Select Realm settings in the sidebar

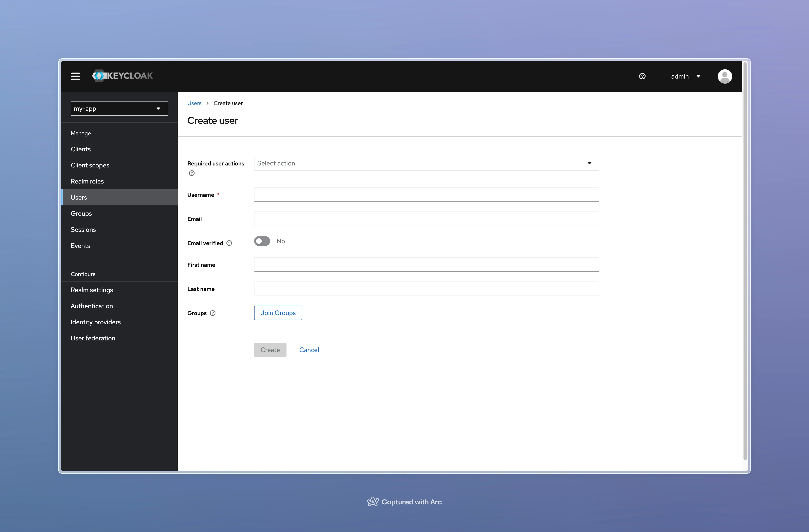click(x=92, y=290)
